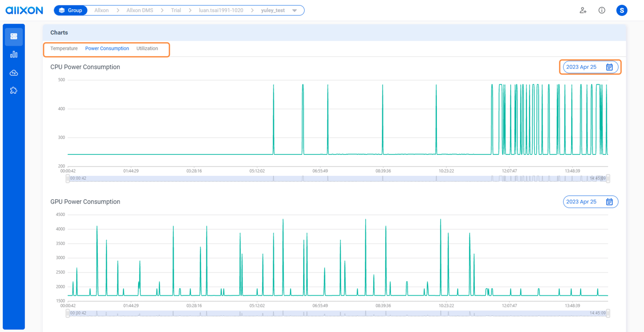The height and width of the screenshot is (332, 644).
Task: Switch to the Utilization tab
Action: click(x=147, y=48)
